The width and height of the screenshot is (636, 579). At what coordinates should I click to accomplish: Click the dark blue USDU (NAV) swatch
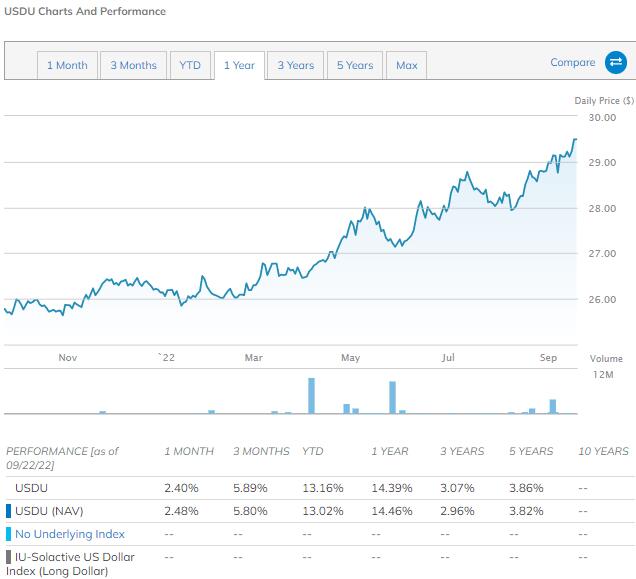9,510
